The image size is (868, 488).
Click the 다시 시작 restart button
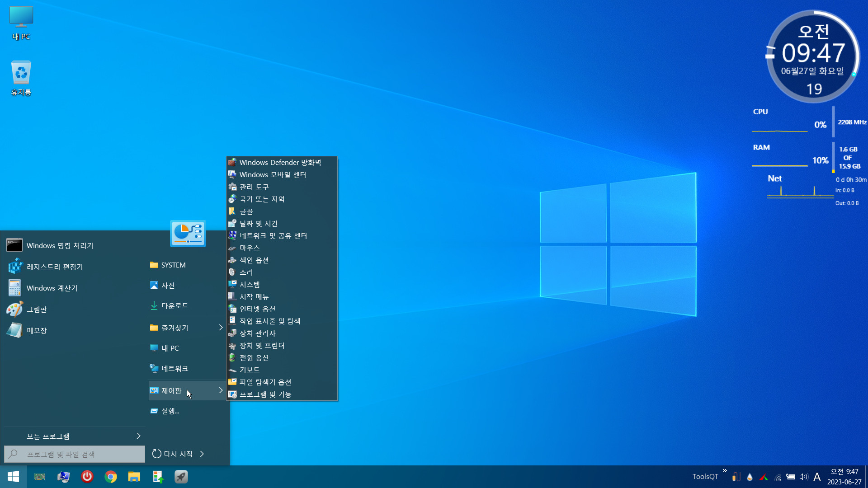pyautogui.click(x=173, y=454)
